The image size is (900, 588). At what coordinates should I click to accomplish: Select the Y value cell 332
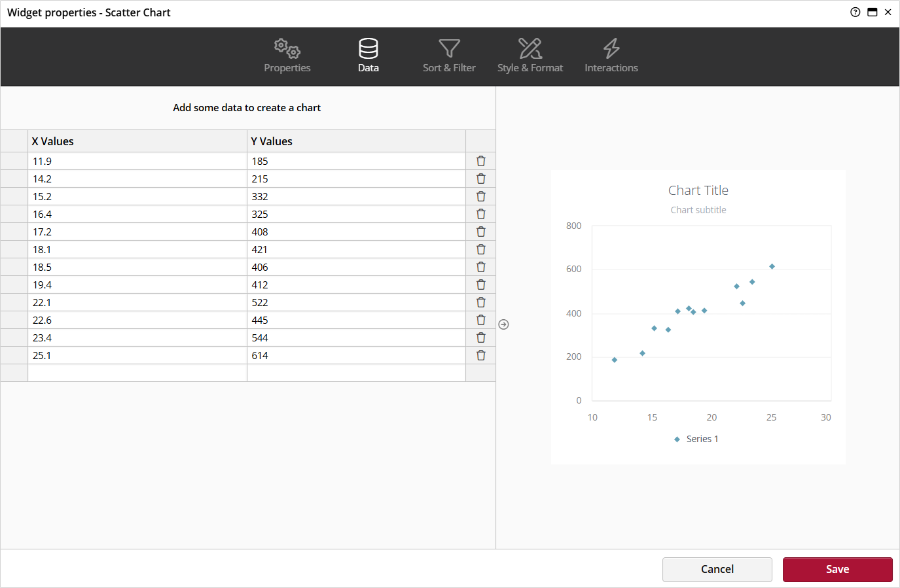pos(356,196)
